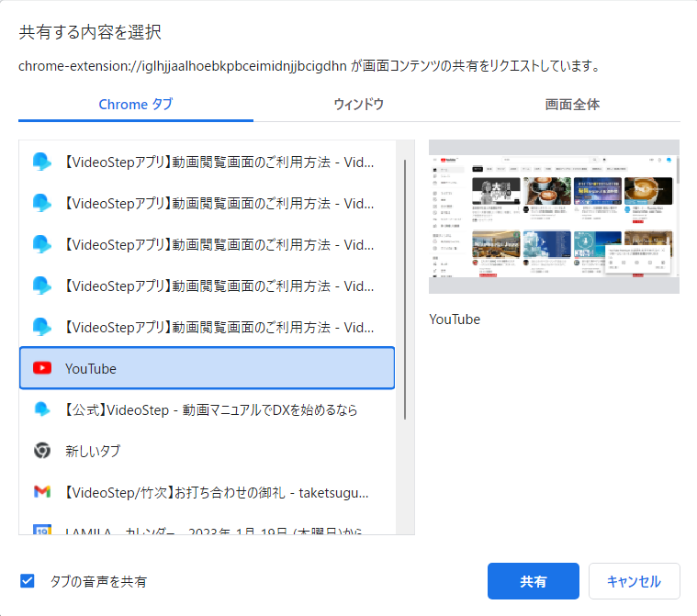
Task: Click the YouTube preview thumbnail
Action: 554,217
